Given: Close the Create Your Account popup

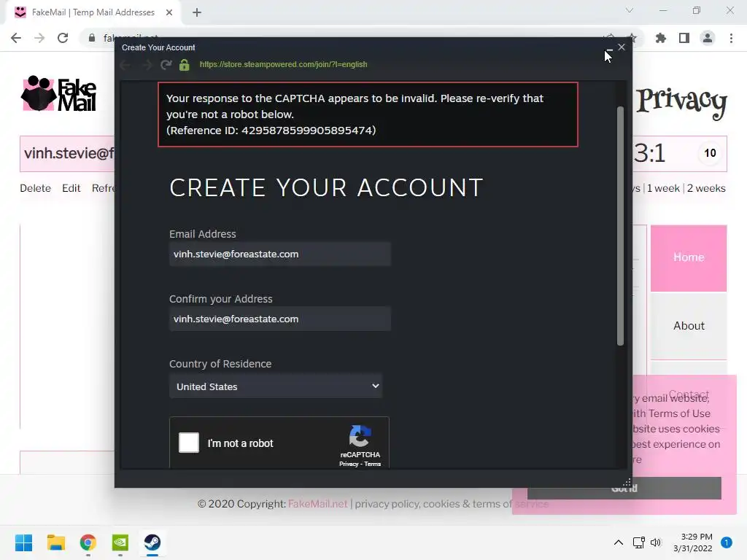Looking at the screenshot, I should [622, 47].
